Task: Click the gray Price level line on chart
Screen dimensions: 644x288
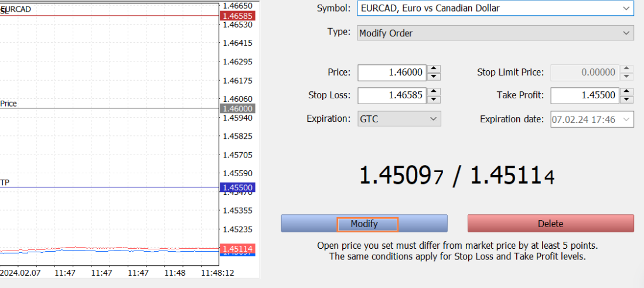Action: click(x=117, y=108)
